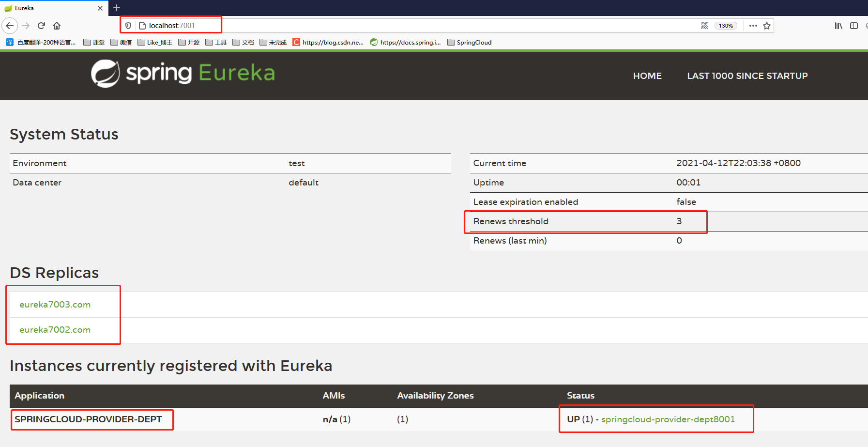Click the Renews threshold value 3

(679, 221)
